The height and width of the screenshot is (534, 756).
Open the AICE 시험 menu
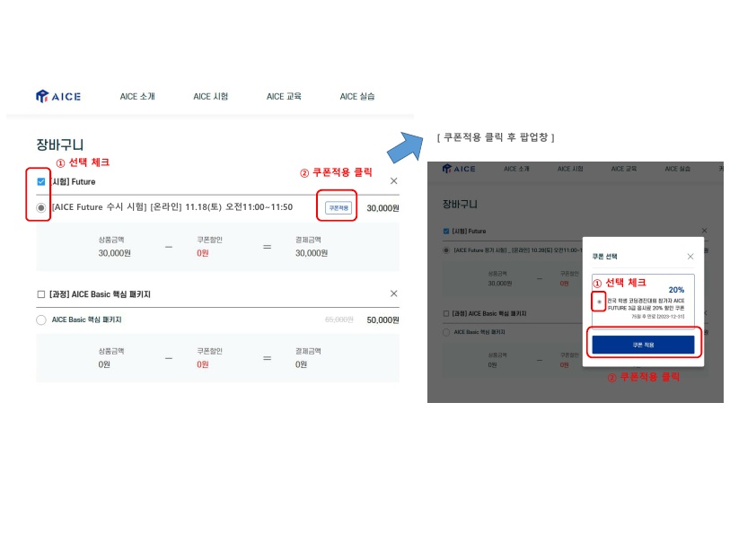click(211, 96)
